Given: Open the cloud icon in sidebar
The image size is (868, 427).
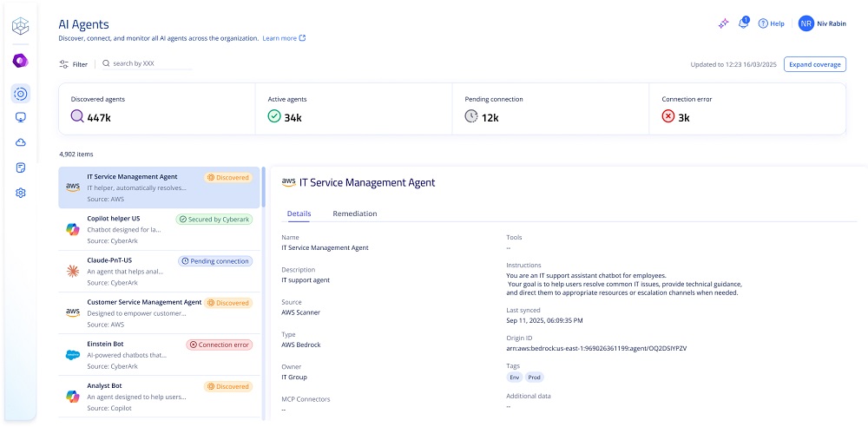Looking at the screenshot, I should tap(21, 142).
